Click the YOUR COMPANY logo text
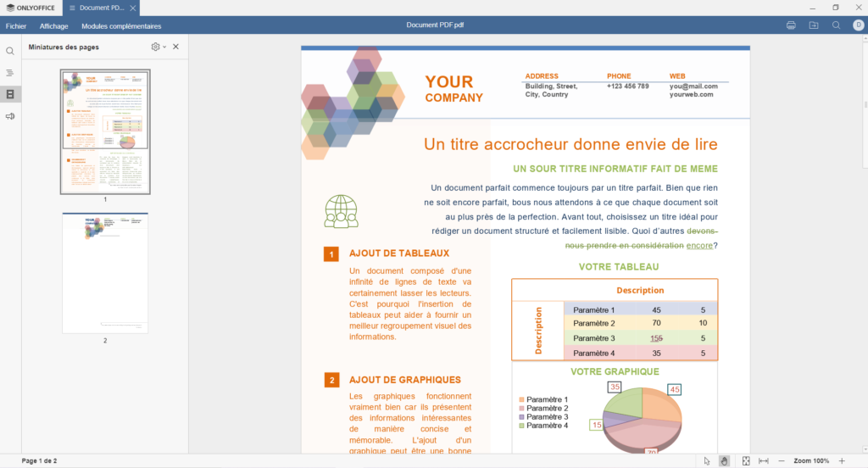The height and width of the screenshot is (468, 868). pos(453,89)
